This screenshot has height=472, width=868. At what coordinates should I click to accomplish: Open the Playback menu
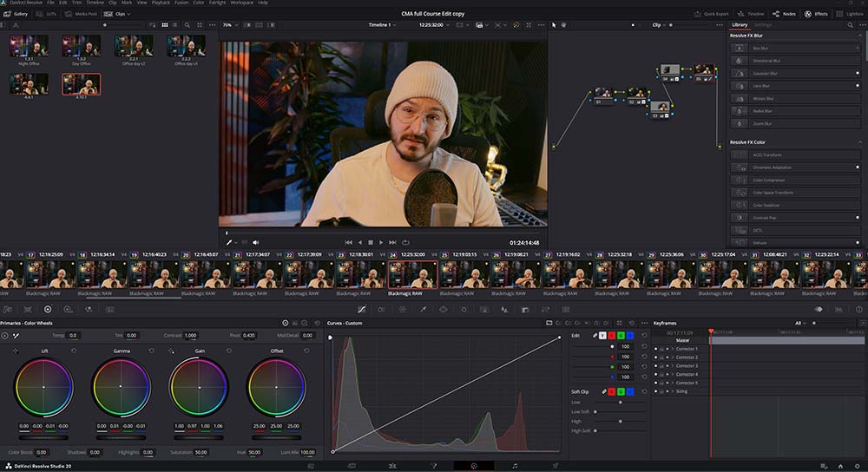[161, 3]
